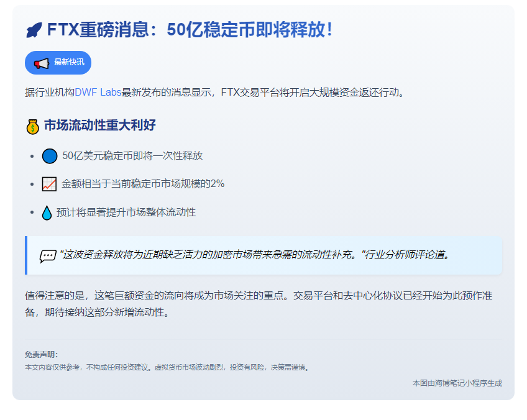
Task: Click the blue circle icon before 50亿美元
Action: point(50,156)
